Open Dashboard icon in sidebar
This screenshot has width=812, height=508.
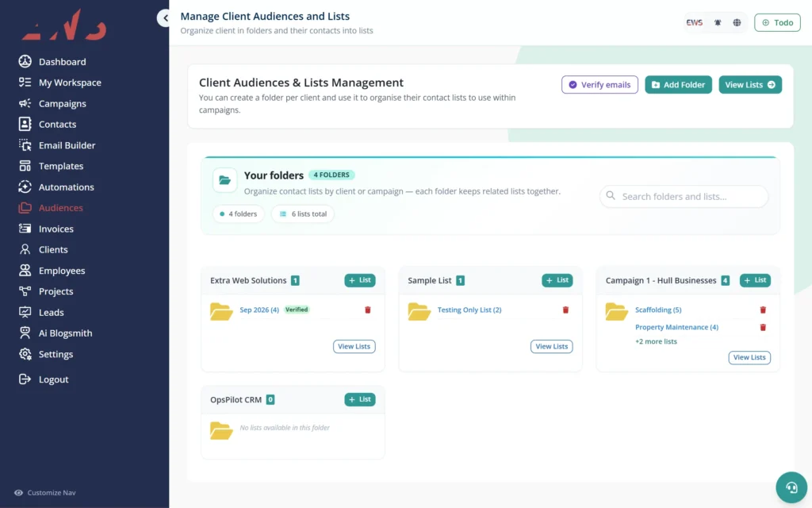[25, 61]
